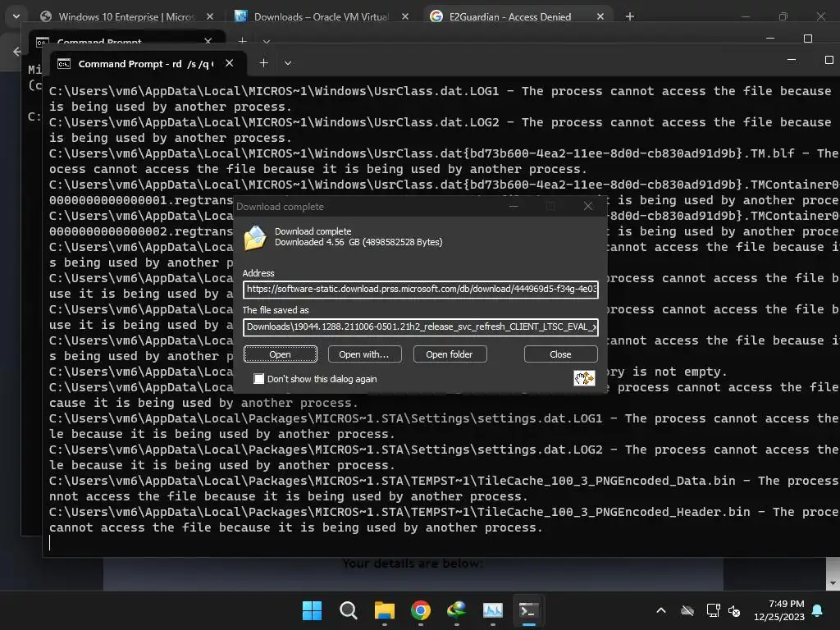This screenshot has width=840, height=630.
Task: Open the notification bell
Action: (818, 610)
